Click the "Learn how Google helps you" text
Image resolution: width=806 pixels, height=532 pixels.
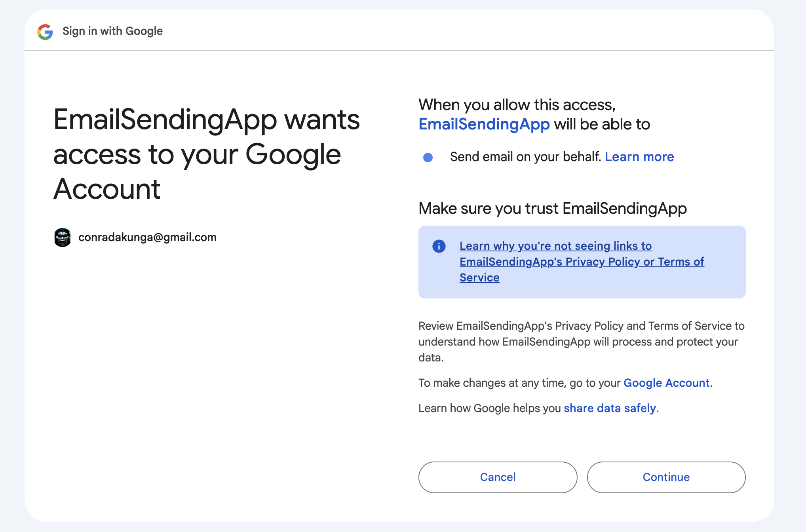[x=490, y=408]
